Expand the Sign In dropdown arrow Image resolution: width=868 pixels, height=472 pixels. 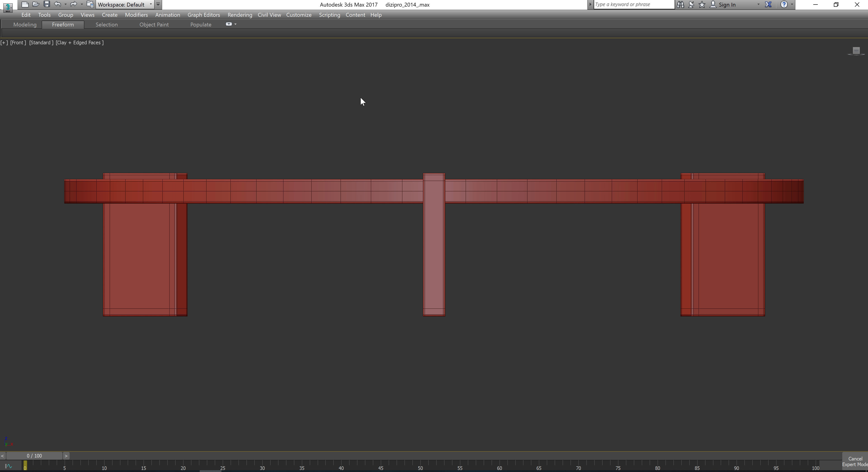coord(758,4)
